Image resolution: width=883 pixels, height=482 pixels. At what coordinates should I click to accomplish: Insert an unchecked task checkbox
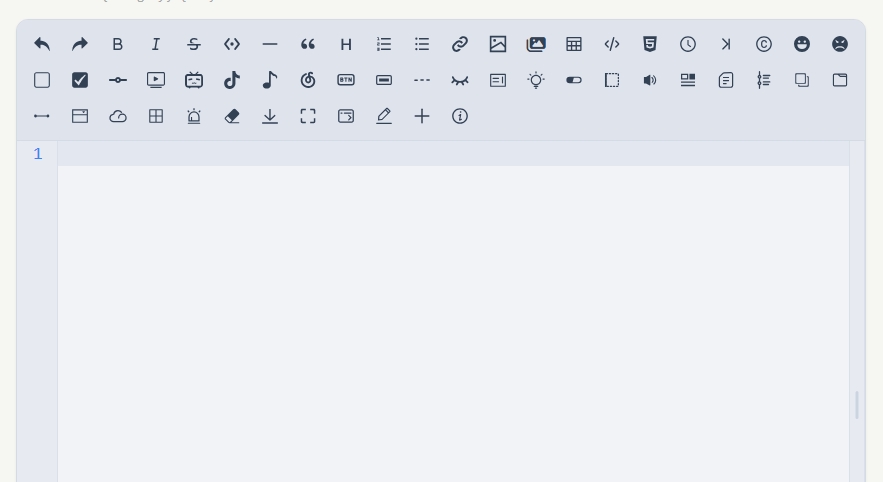(x=42, y=80)
